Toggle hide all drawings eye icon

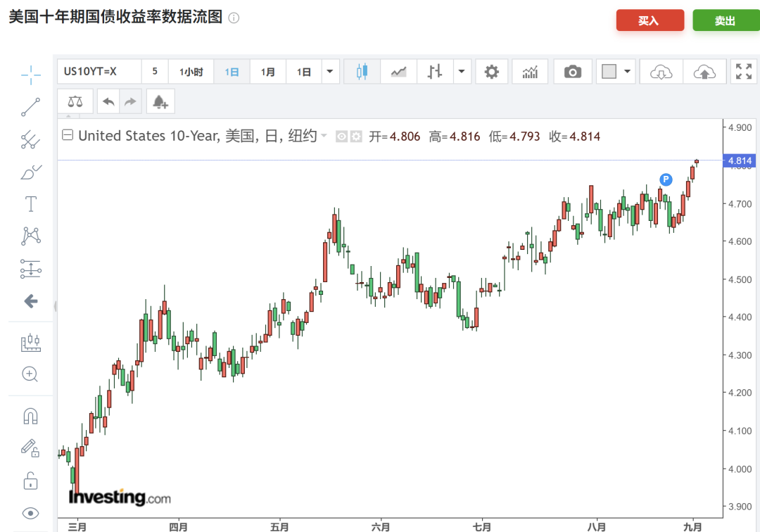click(x=30, y=513)
